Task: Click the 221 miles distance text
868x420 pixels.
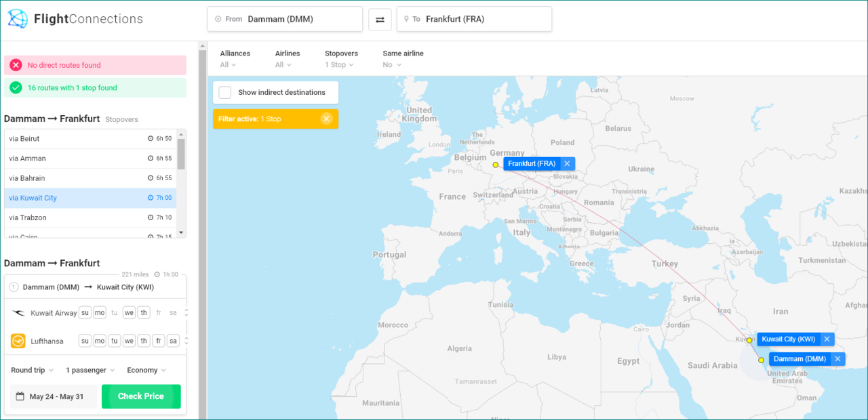Action: pyautogui.click(x=135, y=274)
